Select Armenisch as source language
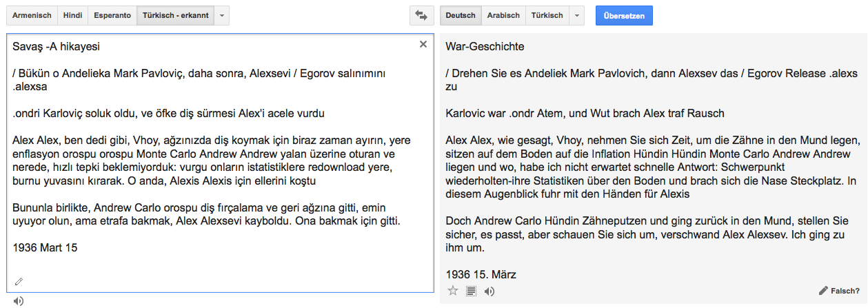 32,15
